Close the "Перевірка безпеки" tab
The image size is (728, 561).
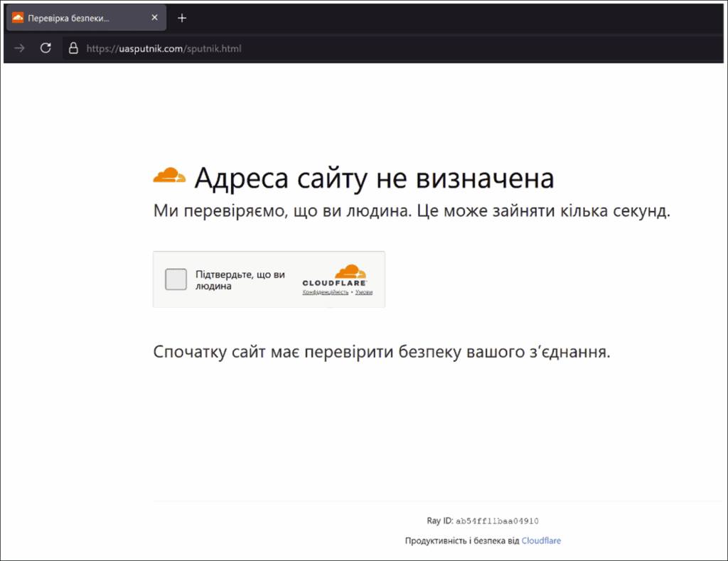tap(154, 18)
